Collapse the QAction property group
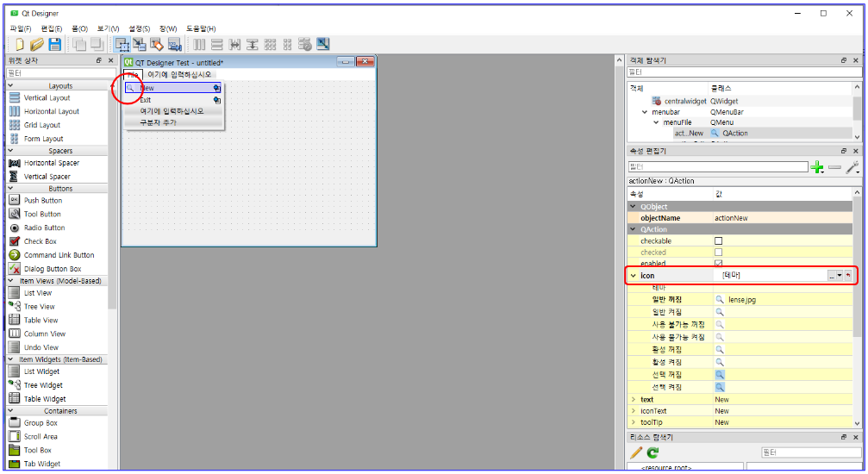 click(634, 229)
